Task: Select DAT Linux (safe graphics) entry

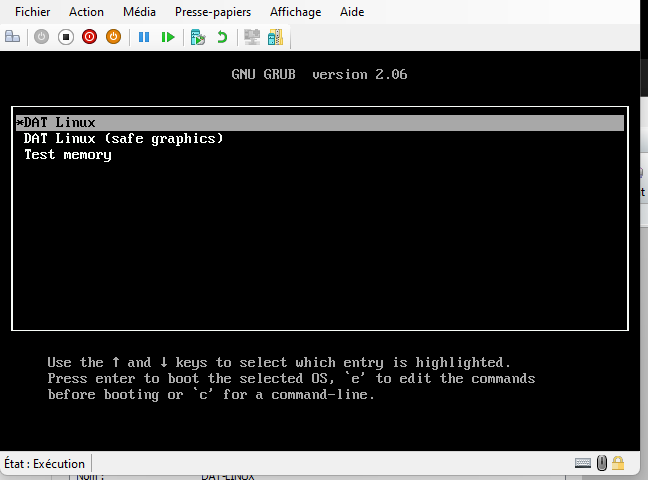Action: point(123,139)
